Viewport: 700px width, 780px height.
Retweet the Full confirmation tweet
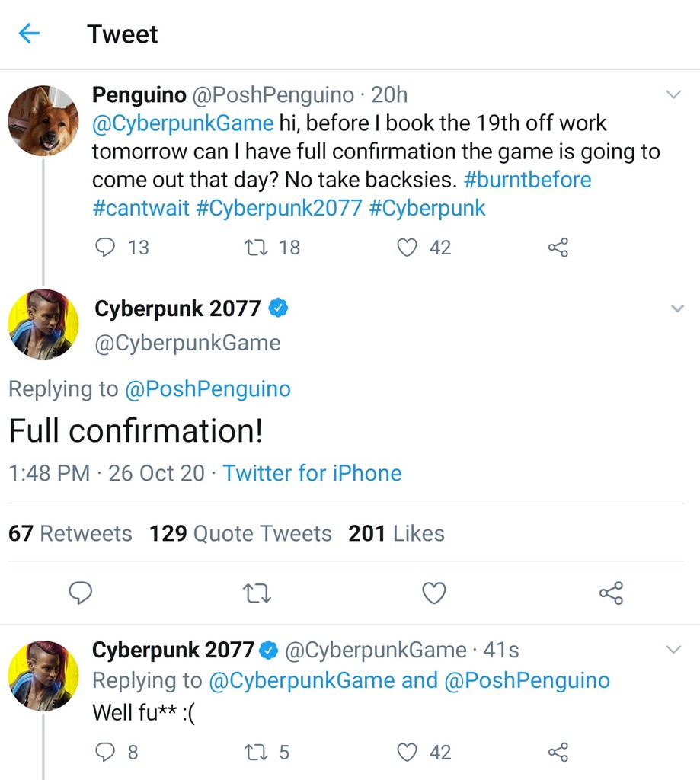(257, 593)
